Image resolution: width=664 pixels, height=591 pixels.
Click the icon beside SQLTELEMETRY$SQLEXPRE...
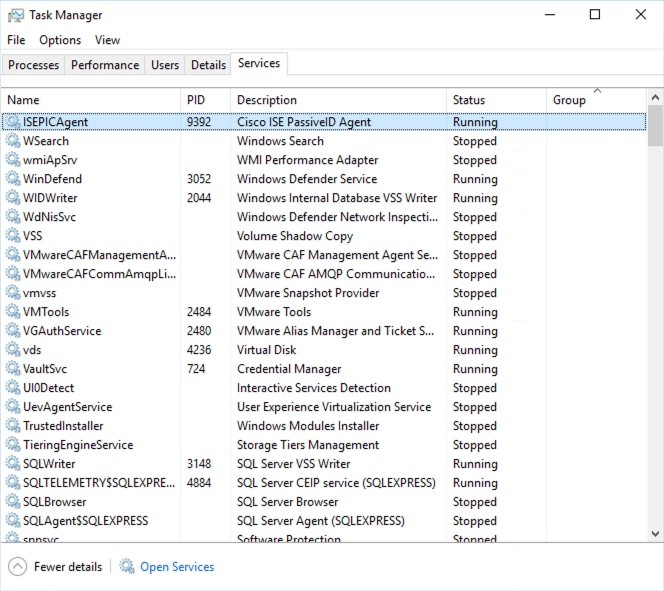tap(13, 483)
